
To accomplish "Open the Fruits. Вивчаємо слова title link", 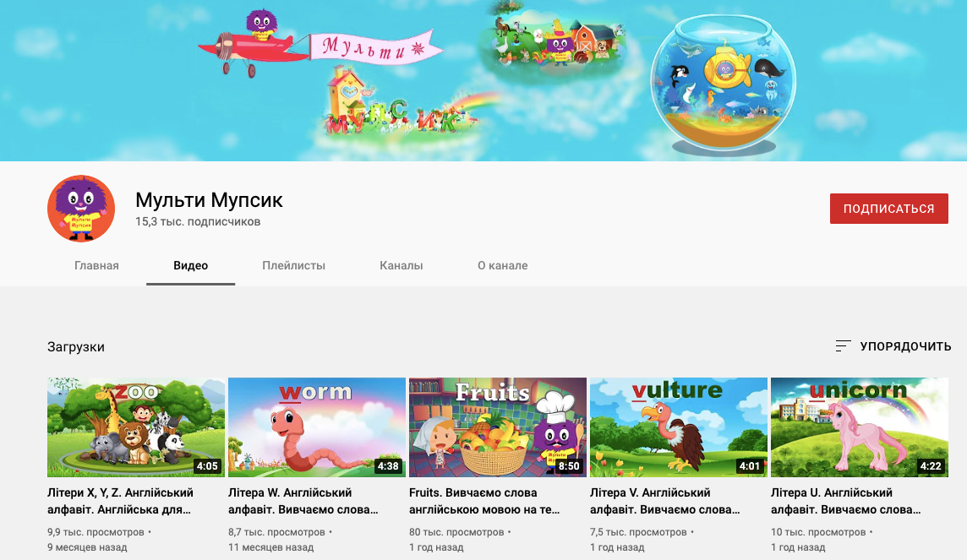I will tap(483, 501).
